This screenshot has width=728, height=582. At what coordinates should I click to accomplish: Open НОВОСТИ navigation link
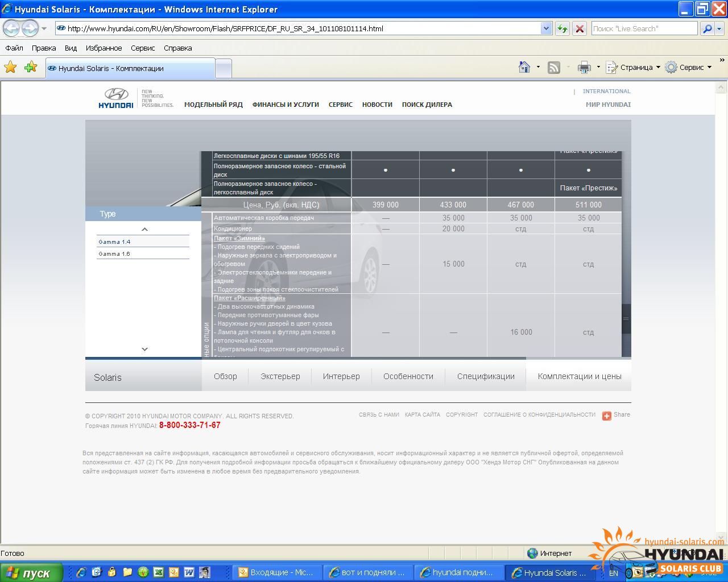377,105
